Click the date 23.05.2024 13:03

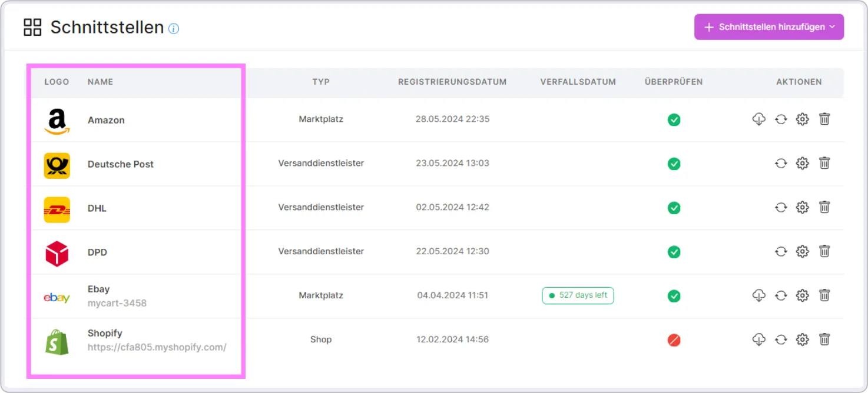(453, 163)
